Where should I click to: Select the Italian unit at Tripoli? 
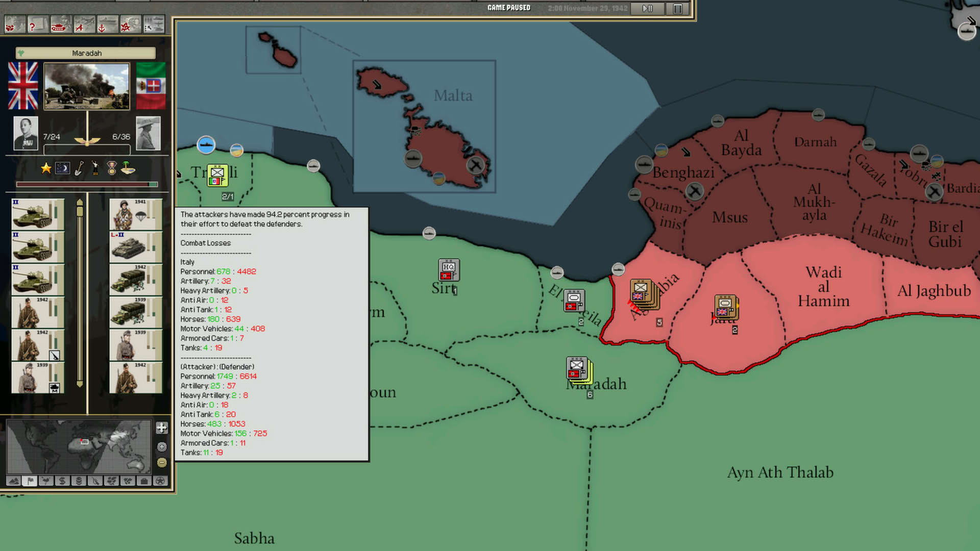(217, 175)
